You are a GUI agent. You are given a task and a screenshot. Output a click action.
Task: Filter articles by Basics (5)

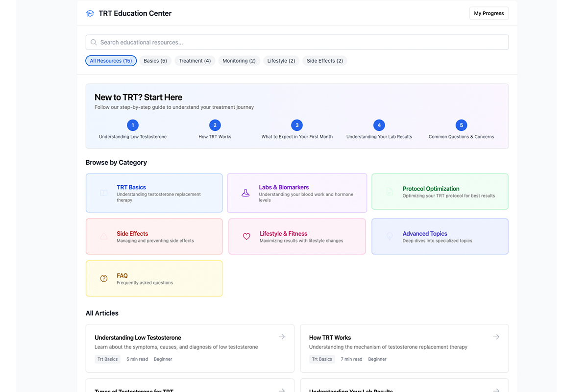(x=155, y=60)
